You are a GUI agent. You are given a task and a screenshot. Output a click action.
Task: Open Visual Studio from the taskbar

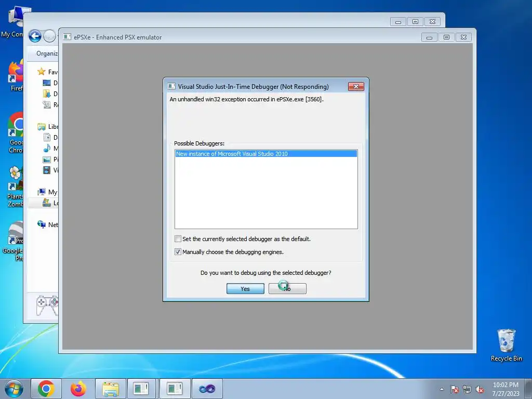[207, 389]
